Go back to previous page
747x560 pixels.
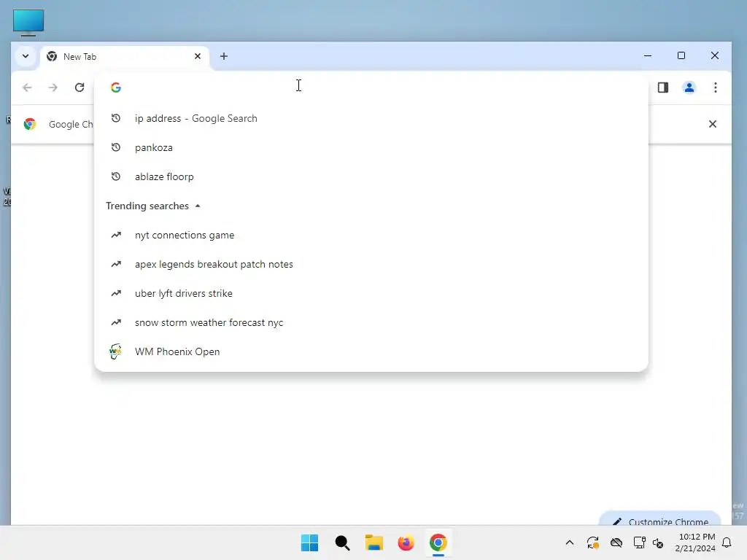click(27, 87)
